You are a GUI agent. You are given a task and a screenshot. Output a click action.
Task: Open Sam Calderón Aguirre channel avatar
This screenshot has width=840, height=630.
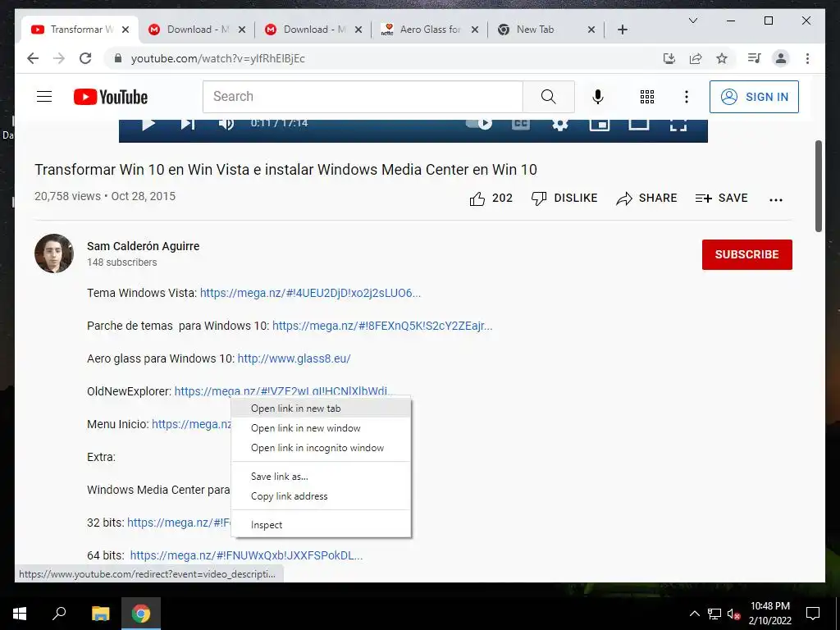click(54, 253)
